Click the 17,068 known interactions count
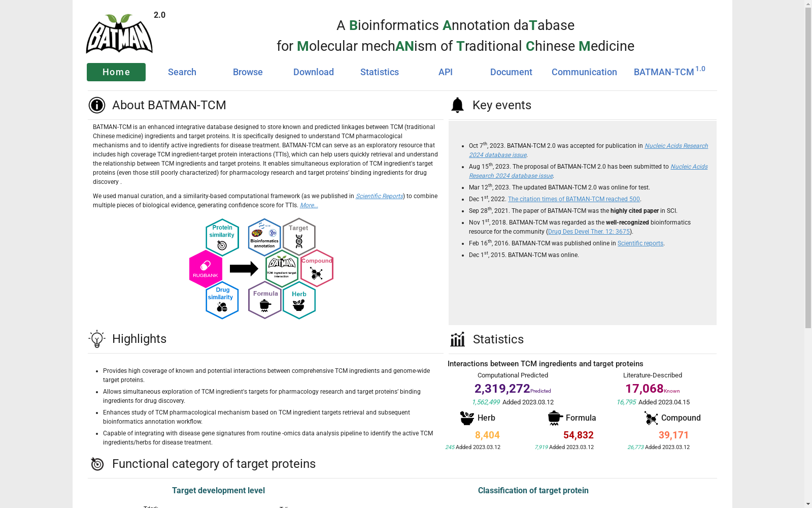The height and width of the screenshot is (508, 812). [x=644, y=389]
